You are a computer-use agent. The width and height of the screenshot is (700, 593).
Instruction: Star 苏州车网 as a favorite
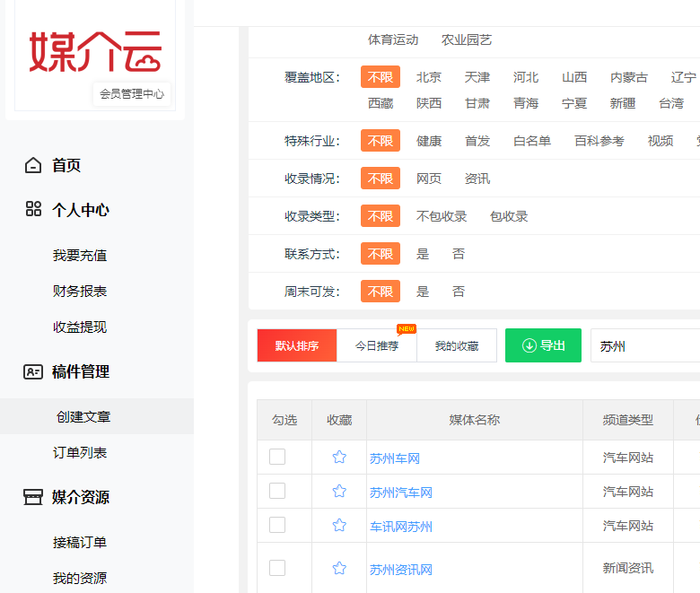(339, 458)
